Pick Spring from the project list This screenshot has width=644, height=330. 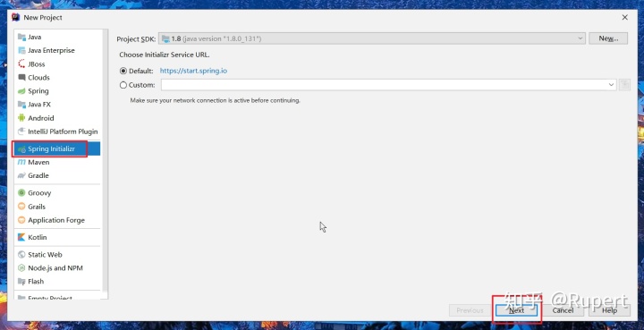(57, 91)
